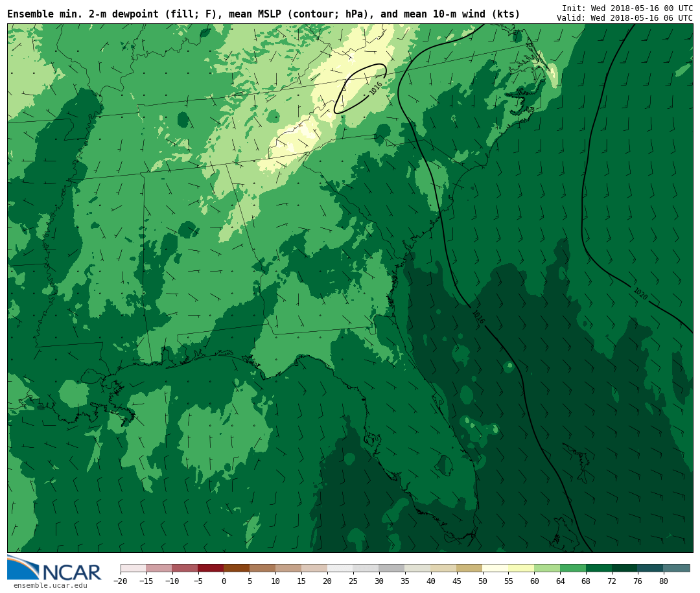Select the green swatch between 68 and 72
700x593 pixels.
pyautogui.click(x=599, y=568)
